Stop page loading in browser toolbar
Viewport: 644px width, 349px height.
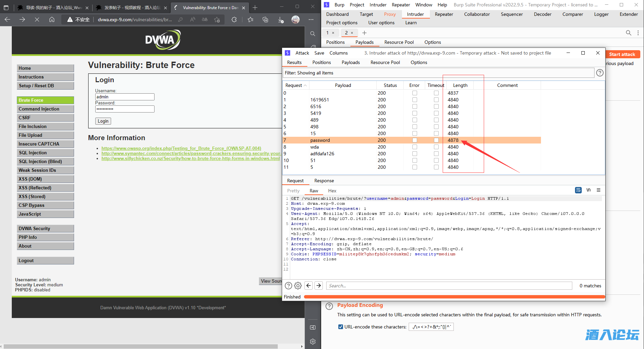37,20
